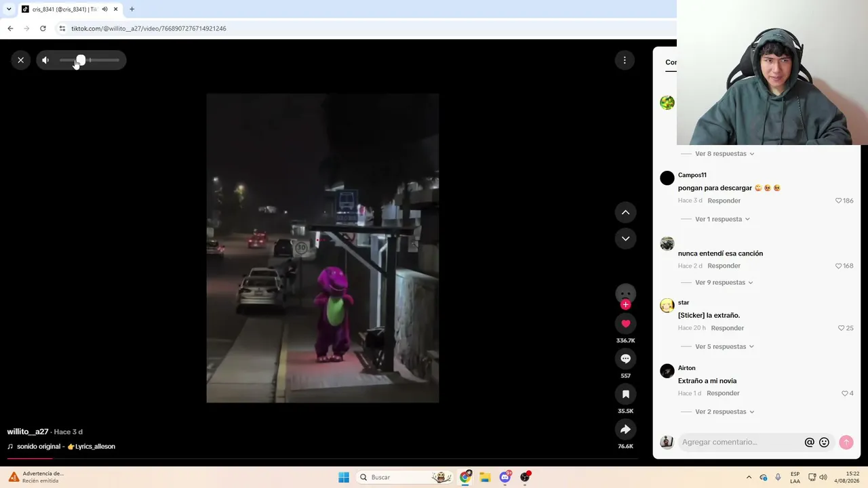Expand "Ver 8 respuestas"

click(724, 154)
